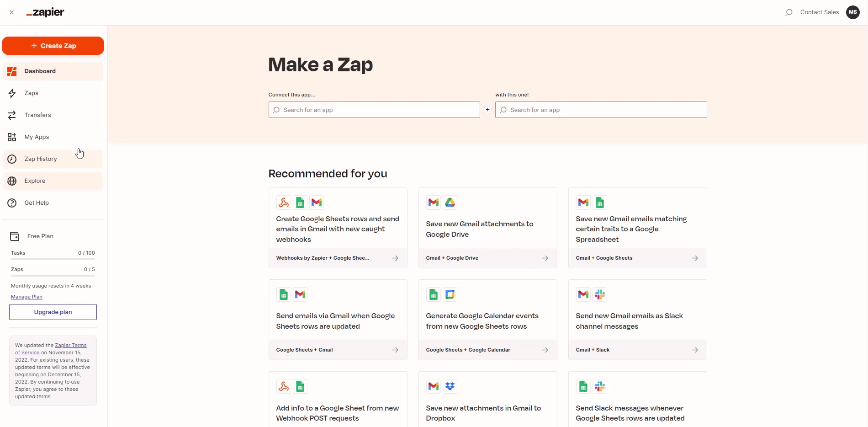The height and width of the screenshot is (427, 868).
Task: Click the Transfers arrows icon
Action: [12, 115]
